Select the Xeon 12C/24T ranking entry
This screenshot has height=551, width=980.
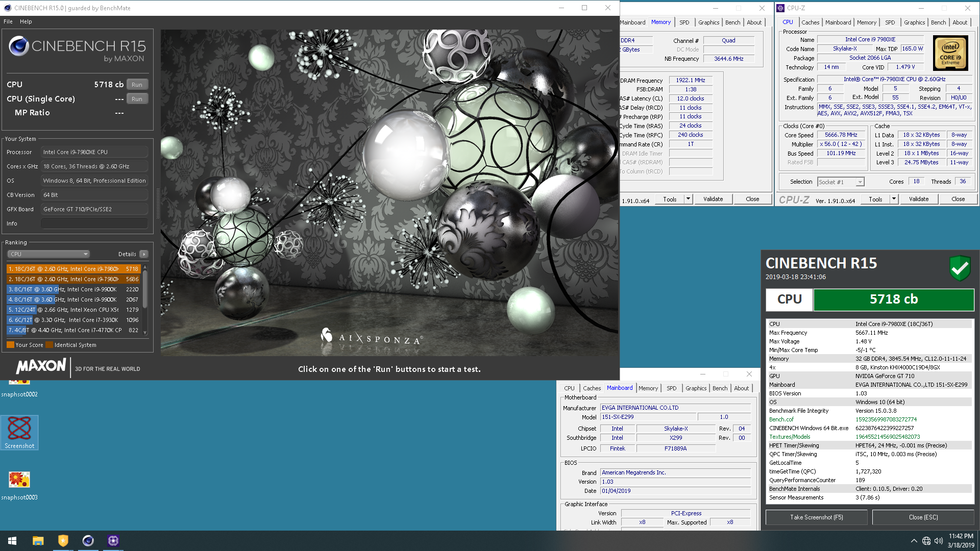tap(73, 310)
